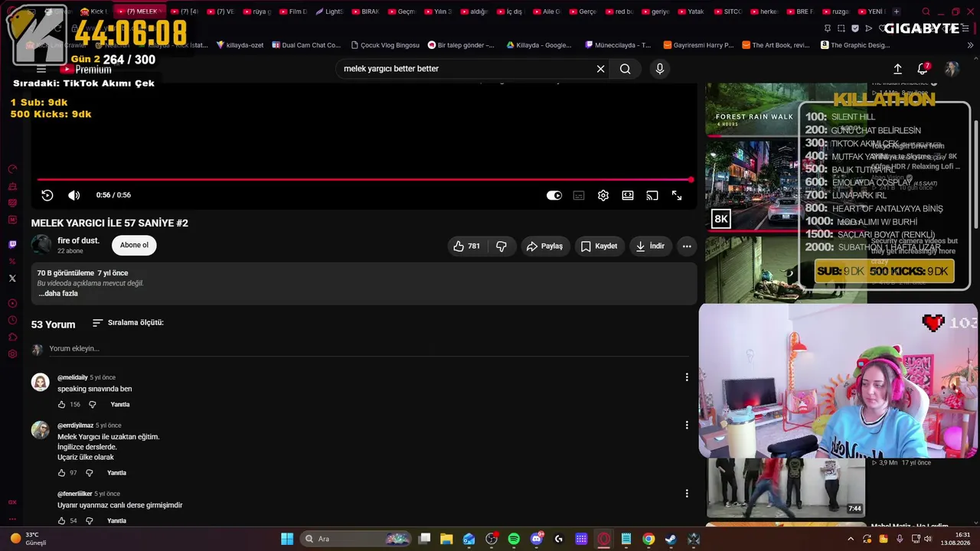Open The Art Book bookmark
The height and width of the screenshot is (551, 980).
(x=775, y=45)
